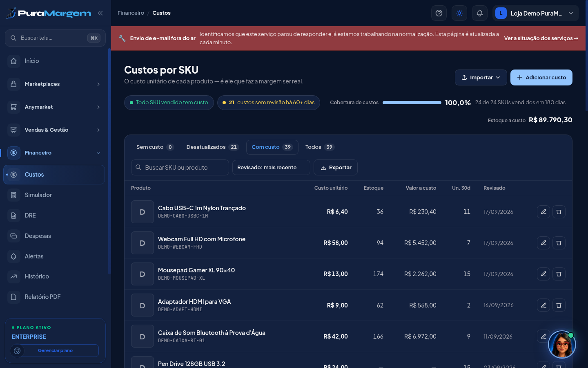Select the Com custo tab
Image resolution: width=588 pixels, height=368 pixels.
[272, 147]
